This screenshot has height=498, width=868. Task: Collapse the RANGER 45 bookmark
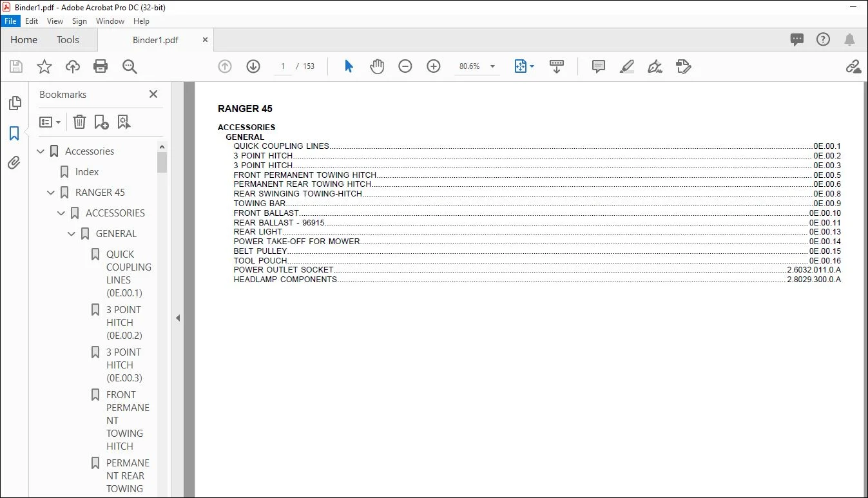click(x=52, y=193)
